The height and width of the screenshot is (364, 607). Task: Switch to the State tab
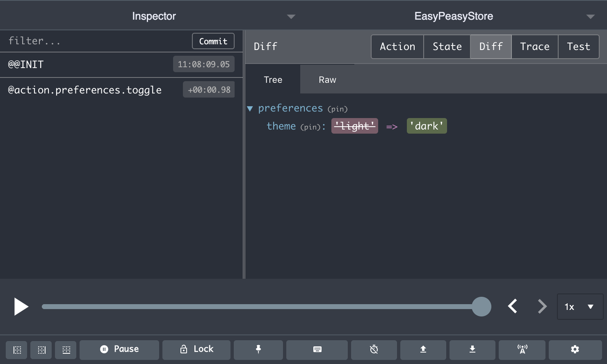(x=447, y=47)
